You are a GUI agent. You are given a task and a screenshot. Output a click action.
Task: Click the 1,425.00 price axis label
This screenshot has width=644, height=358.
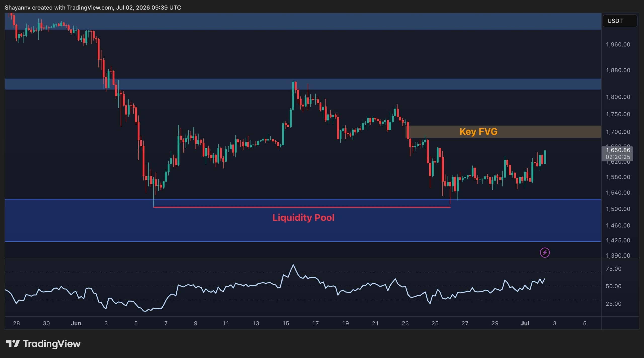(x=618, y=240)
